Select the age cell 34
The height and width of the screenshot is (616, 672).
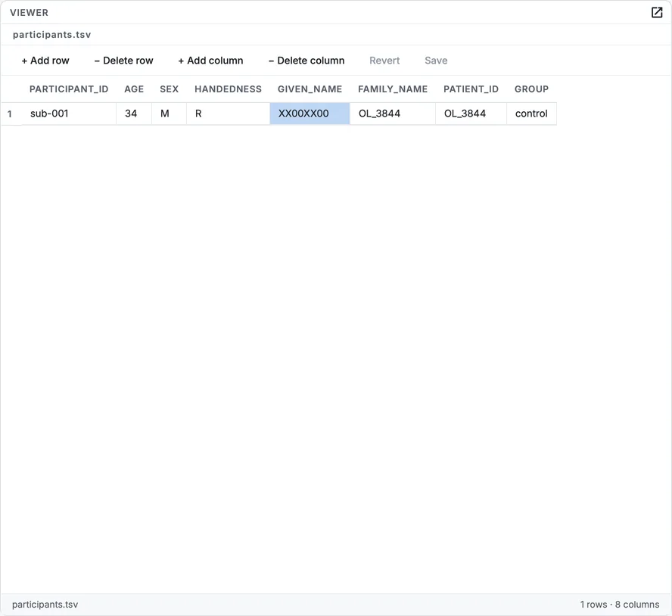(x=134, y=114)
